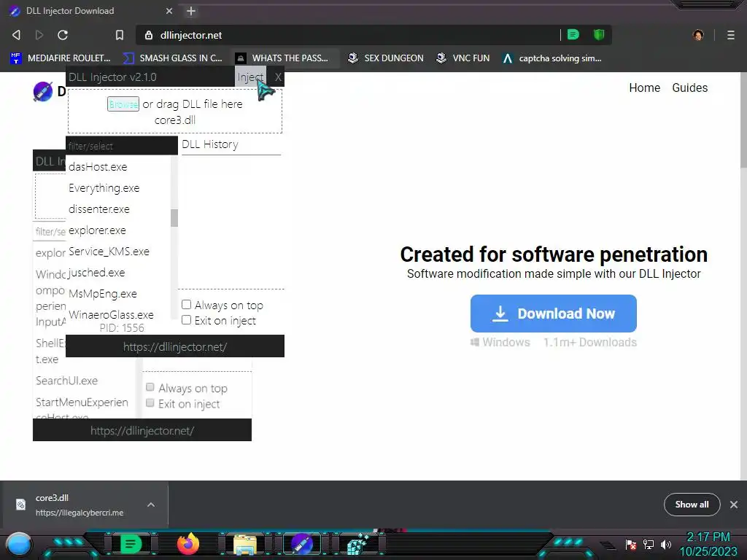Open SEX DUNGEON bookmark
The height and width of the screenshot is (560, 747).
pos(385,58)
